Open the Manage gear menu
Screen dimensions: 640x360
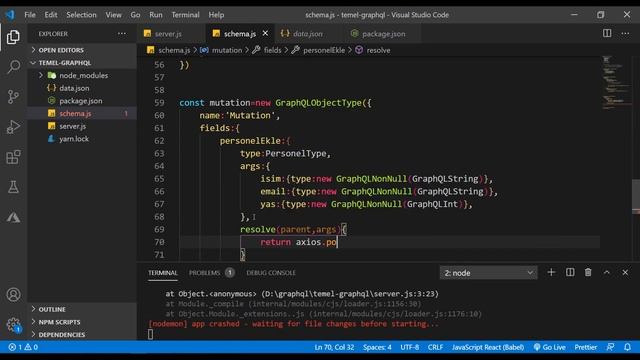(x=13, y=325)
